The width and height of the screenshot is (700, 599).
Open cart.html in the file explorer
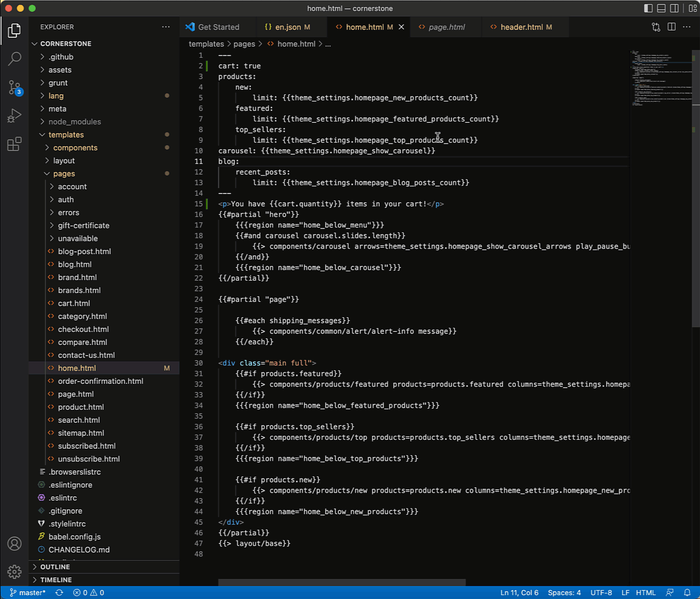click(74, 303)
